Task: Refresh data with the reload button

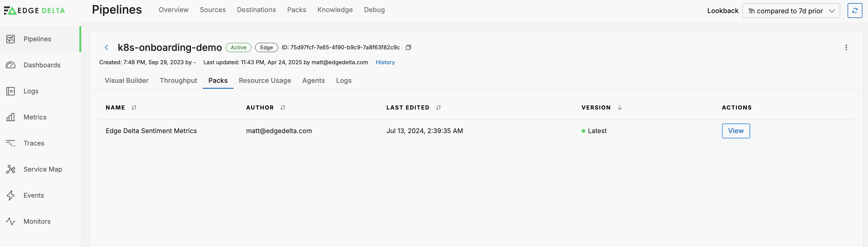Action: point(855,11)
